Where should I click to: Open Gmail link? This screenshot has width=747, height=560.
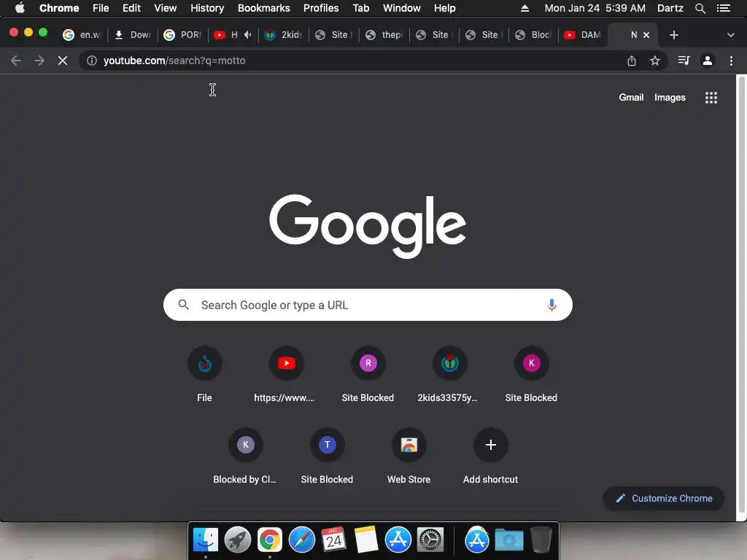pyautogui.click(x=631, y=98)
